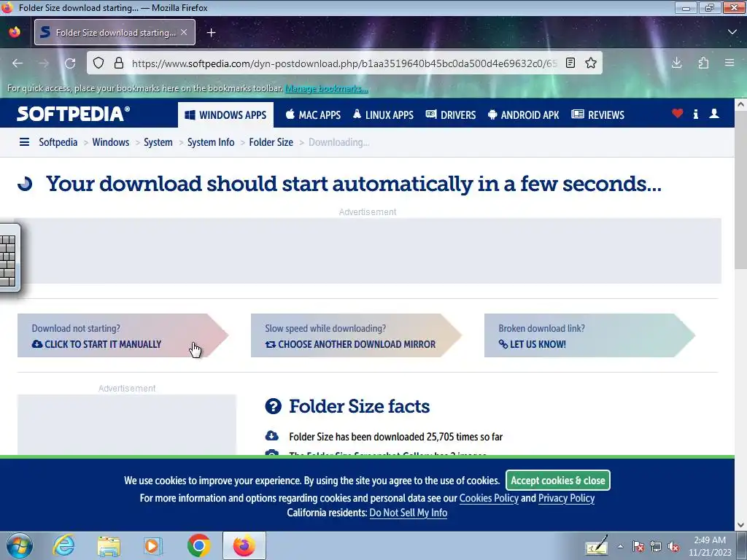Go back with the browser back arrow
The image size is (747, 560).
(x=18, y=63)
